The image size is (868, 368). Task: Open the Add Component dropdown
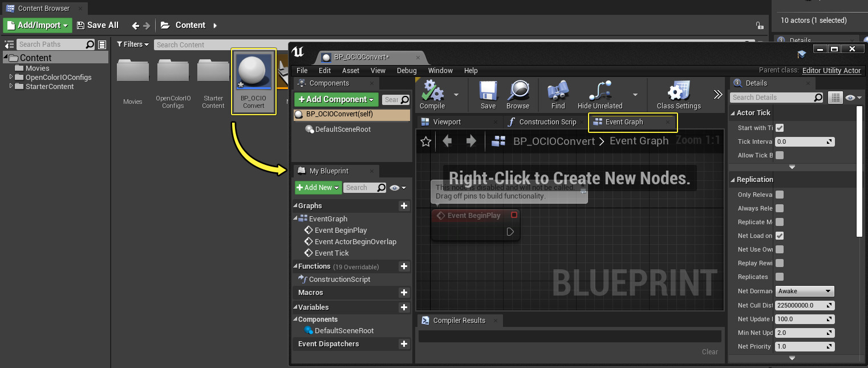coord(336,99)
